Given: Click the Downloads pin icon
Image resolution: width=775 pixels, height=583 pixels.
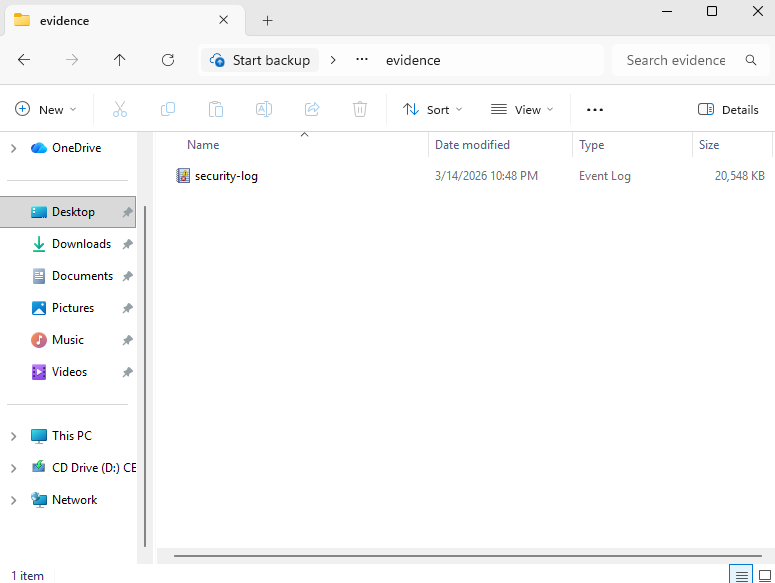Looking at the screenshot, I should (128, 244).
